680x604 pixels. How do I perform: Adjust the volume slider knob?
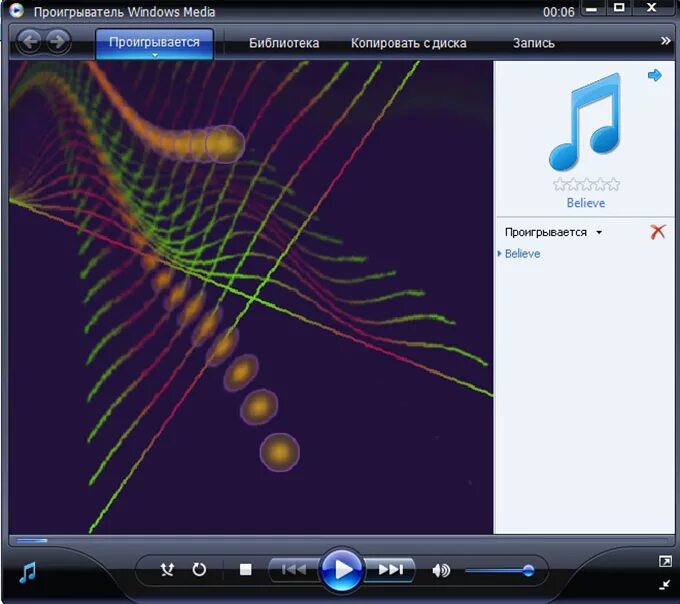coord(528,571)
